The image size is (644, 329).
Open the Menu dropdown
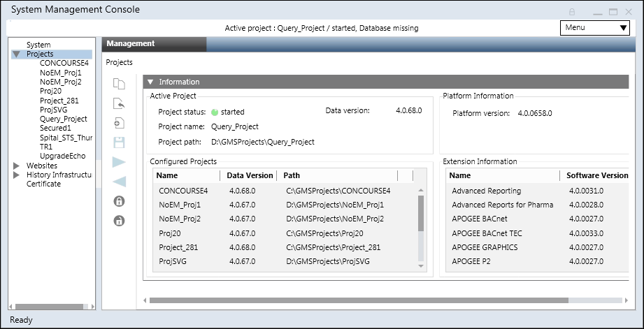[596, 28]
